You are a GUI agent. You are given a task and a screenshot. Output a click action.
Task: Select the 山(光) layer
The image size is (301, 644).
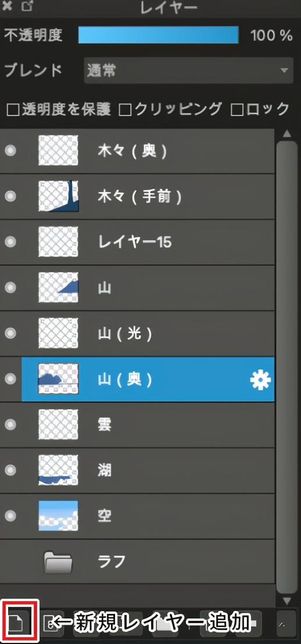pyautogui.click(x=137, y=334)
